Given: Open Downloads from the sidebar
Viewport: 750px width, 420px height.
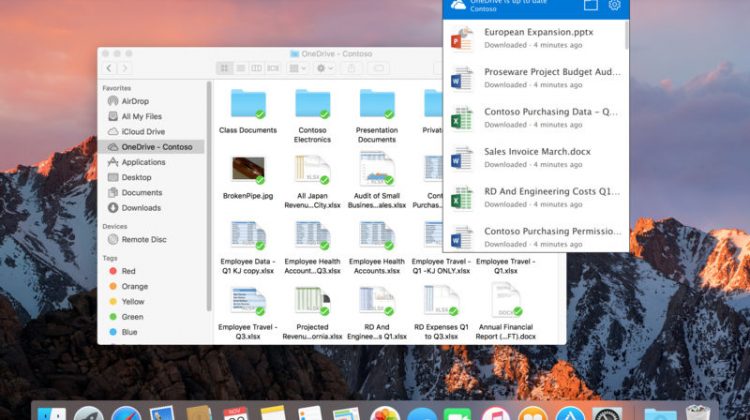Looking at the screenshot, I should (153, 208).
